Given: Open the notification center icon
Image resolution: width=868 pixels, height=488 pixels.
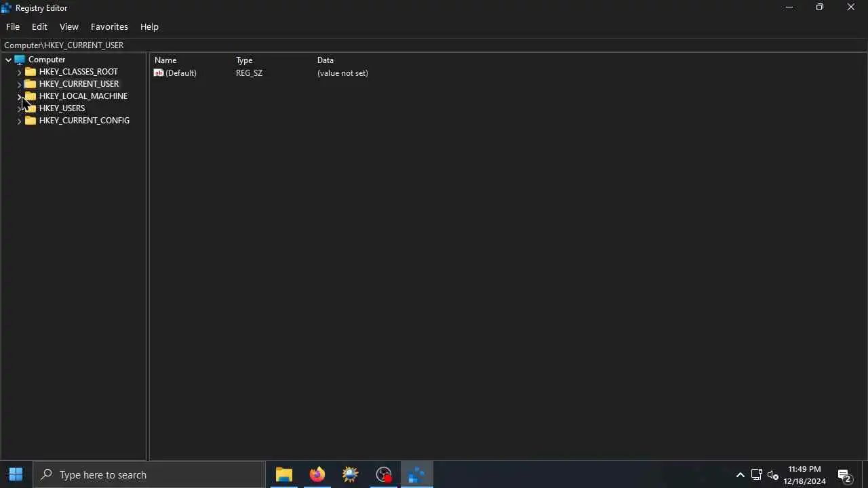Looking at the screenshot, I should 845,474.
